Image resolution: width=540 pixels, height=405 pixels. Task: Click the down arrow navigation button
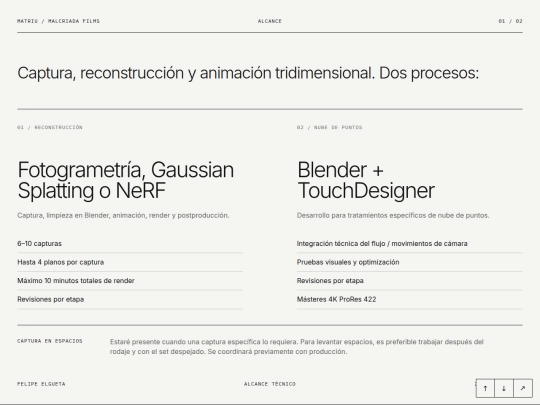pos(504,388)
